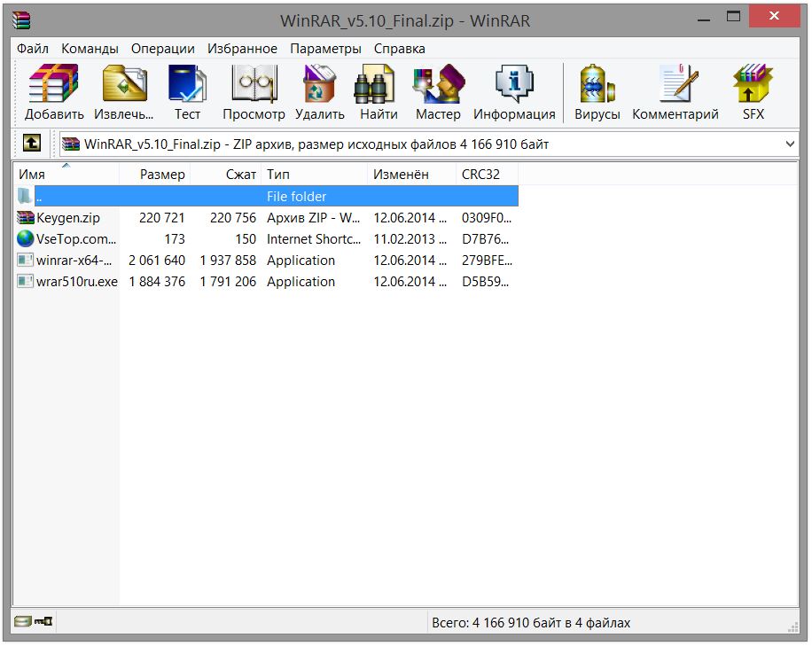
Task: Click the wrar510ru.exe application icon
Action: pyautogui.click(x=25, y=282)
